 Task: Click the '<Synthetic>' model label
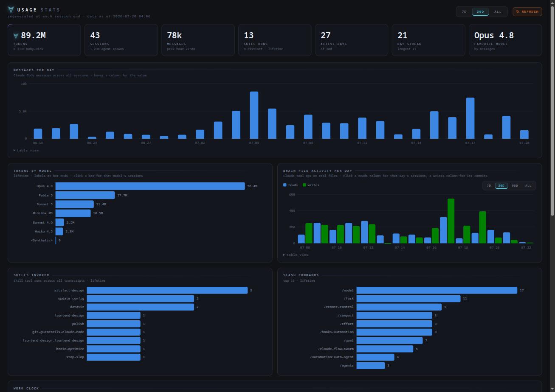point(42,240)
